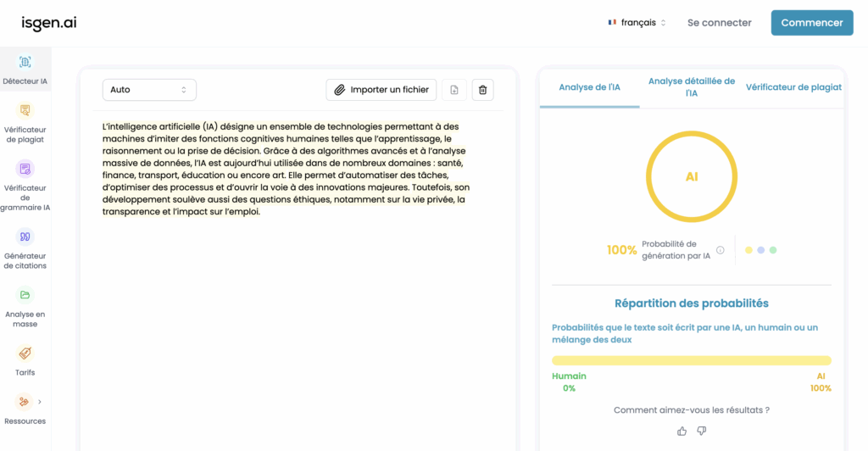Viewport: 868px width, 451px height.
Task: Click the Tarifs price tag icon
Action: coord(25,354)
